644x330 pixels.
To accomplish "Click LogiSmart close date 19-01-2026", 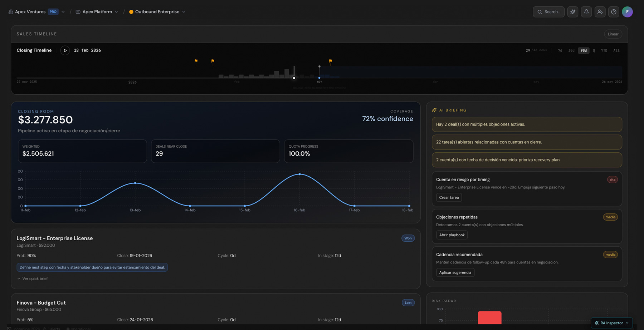I will [x=141, y=256].
